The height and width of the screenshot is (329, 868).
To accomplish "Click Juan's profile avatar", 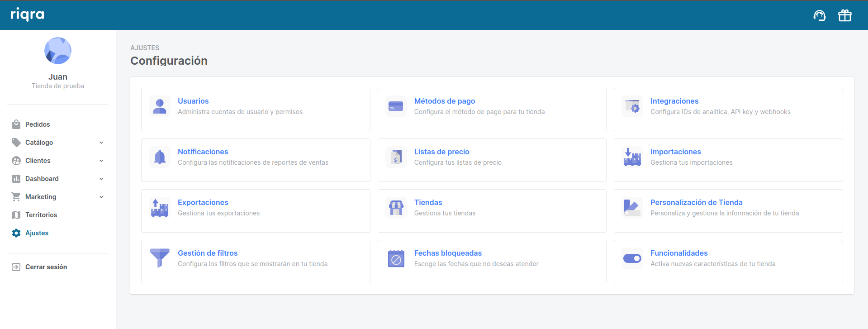I will click(x=58, y=51).
